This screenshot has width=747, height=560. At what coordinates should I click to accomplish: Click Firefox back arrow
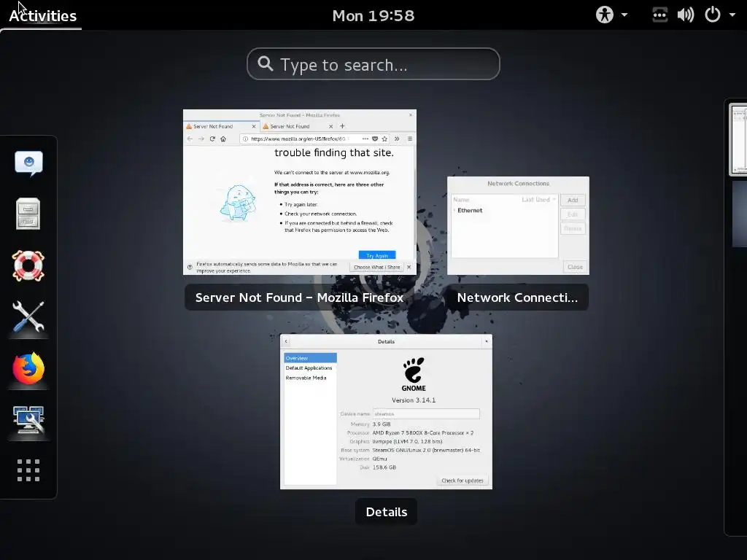pos(190,139)
